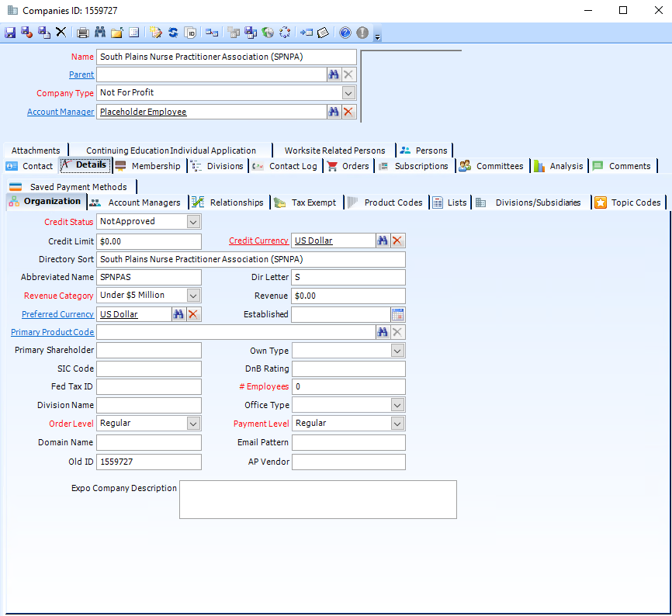Expand the Own Type dropdown

(398, 350)
